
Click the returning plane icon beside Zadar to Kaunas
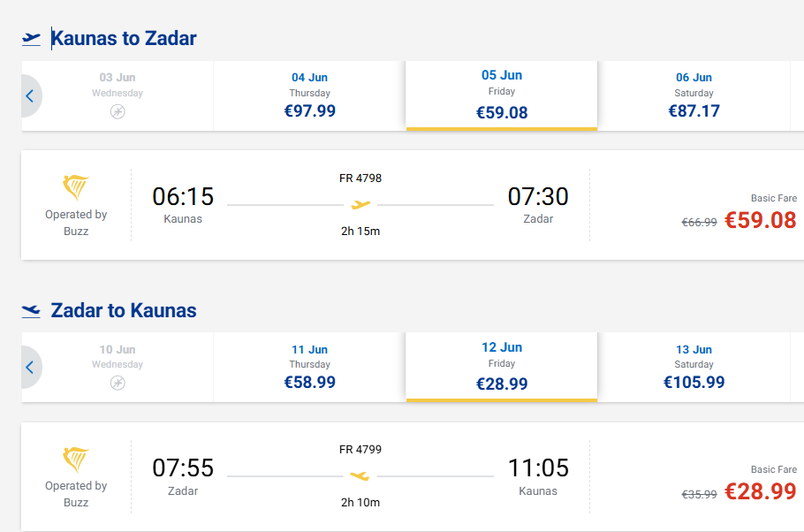(x=32, y=310)
